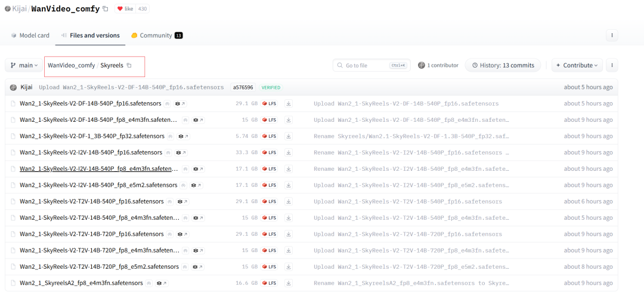Open tensor viewer for I2V-14B-540P_fp16
644x298 pixels.
pos(181,153)
